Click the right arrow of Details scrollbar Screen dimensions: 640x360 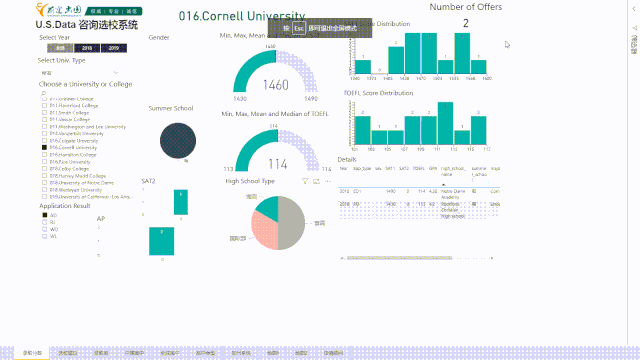tap(492, 258)
